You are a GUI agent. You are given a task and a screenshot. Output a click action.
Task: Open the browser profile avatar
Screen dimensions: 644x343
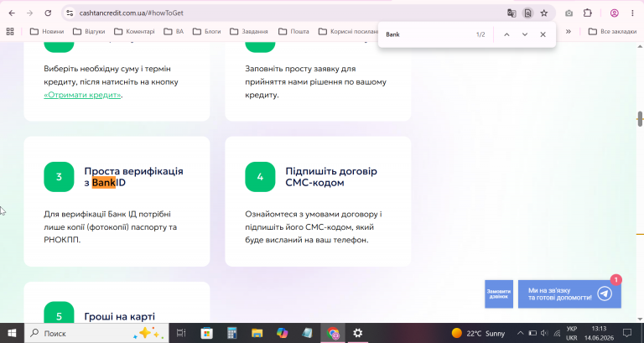pos(614,13)
